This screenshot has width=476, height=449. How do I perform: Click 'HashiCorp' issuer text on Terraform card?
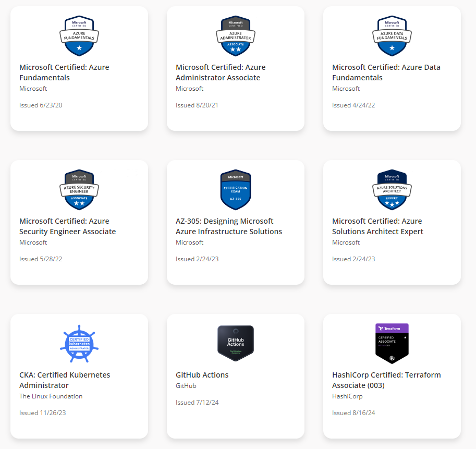[x=347, y=396]
